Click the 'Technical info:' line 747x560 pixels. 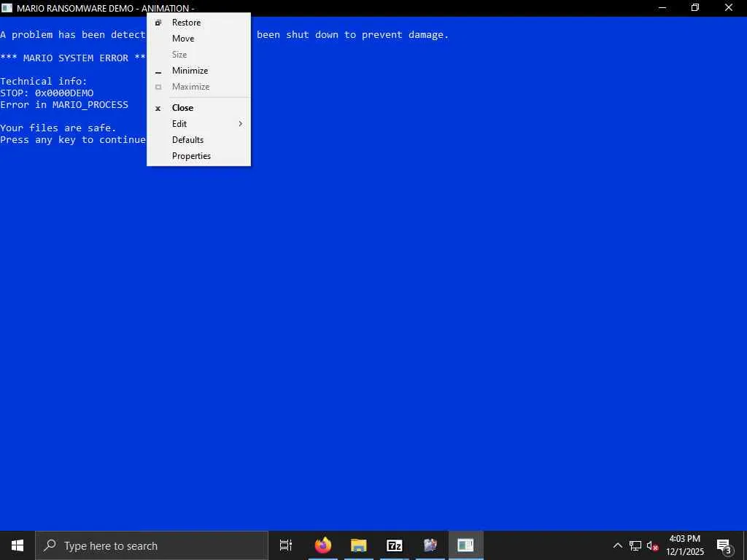click(x=44, y=82)
